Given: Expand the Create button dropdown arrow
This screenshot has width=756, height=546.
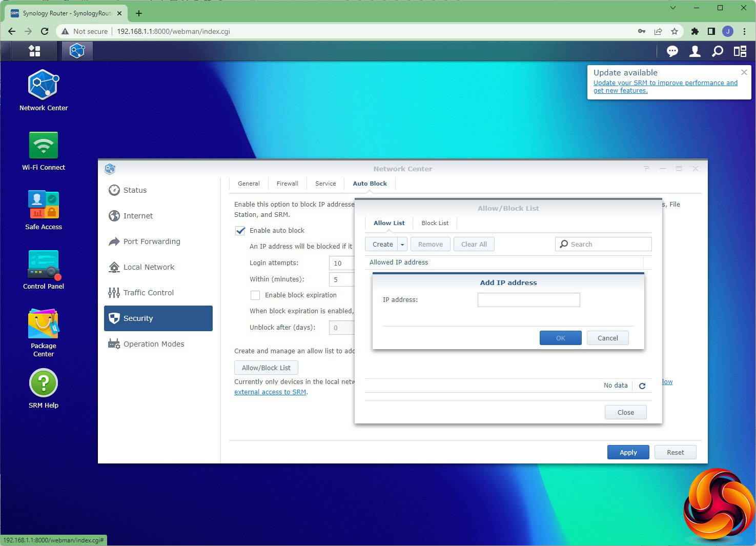Looking at the screenshot, I should click(x=402, y=245).
